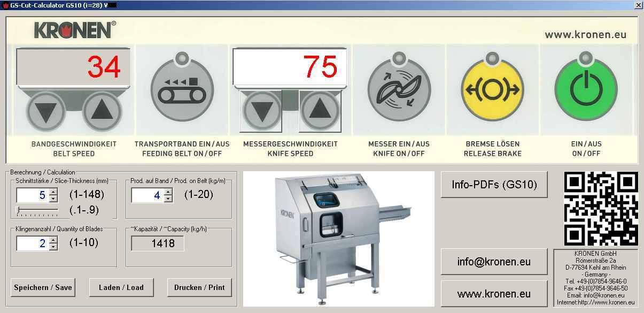Screen dimensions: 644x313
Task: Click the slice thickness field
Action: pos(33,195)
